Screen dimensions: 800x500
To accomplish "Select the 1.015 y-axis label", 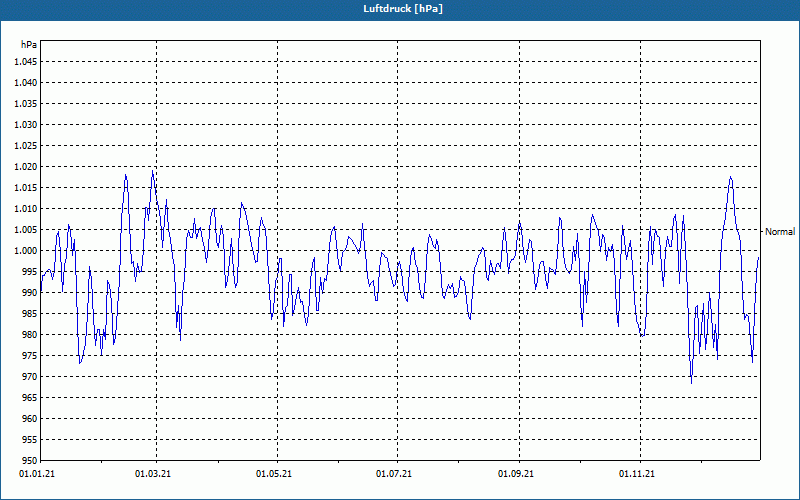I will coord(26,188).
